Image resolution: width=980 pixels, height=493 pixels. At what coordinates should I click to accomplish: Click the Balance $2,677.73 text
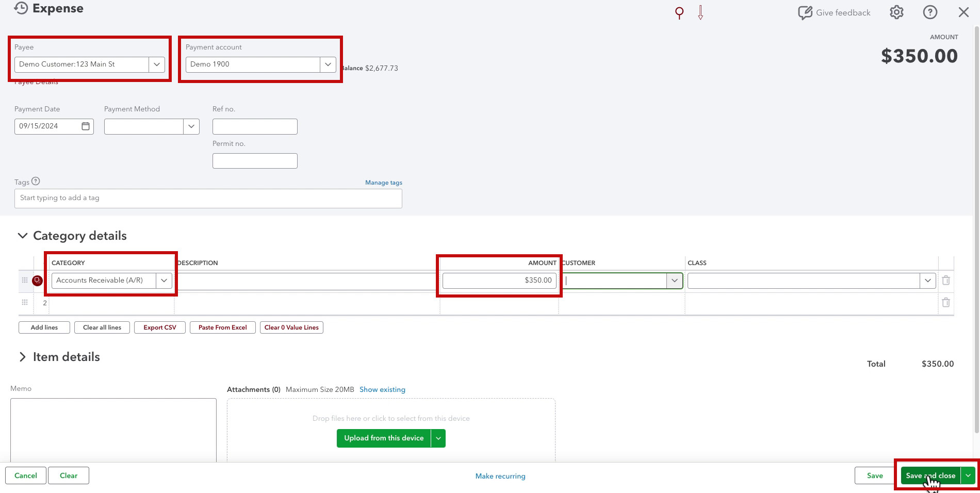click(x=369, y=68)
